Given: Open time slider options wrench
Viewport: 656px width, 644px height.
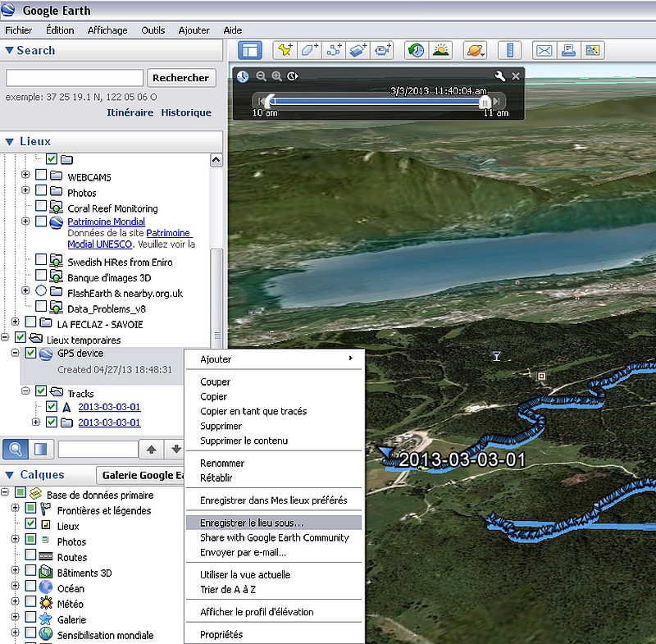Looking at the screenshot, I should (499, 76).
